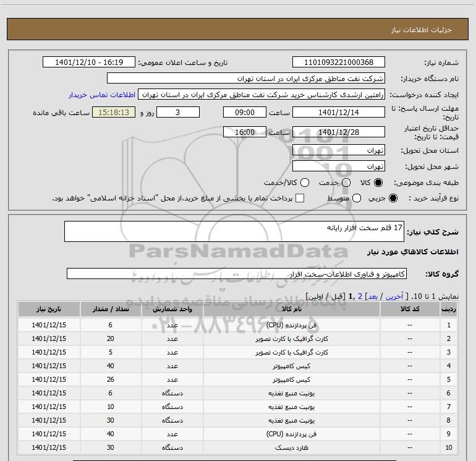
Task: Open the اطلاعات تماس خریدار link
Action: 102,95
